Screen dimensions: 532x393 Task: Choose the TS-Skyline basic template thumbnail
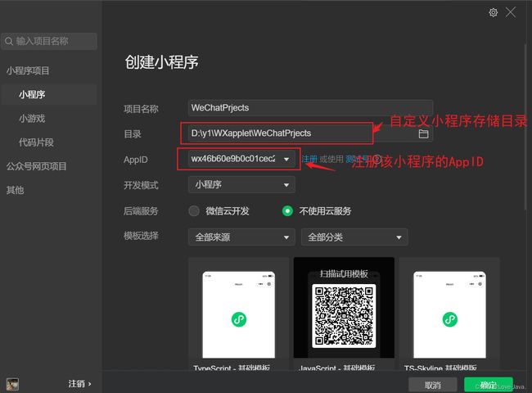(449, 314)
